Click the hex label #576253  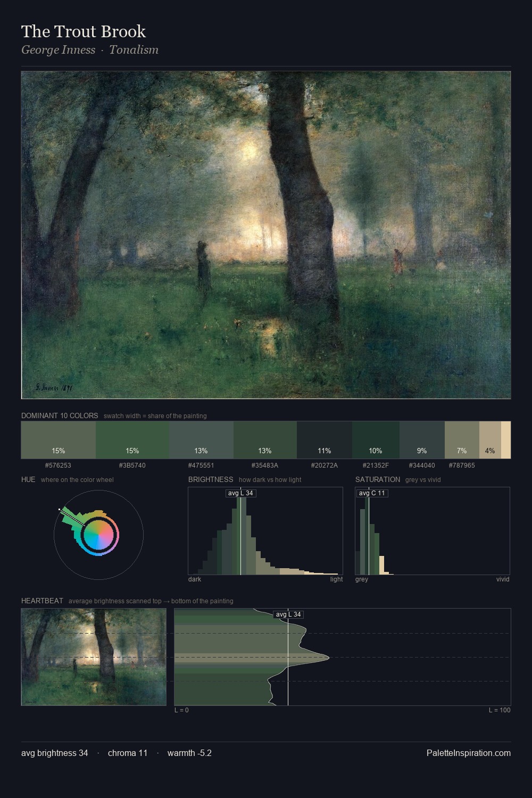click(58, 465)
